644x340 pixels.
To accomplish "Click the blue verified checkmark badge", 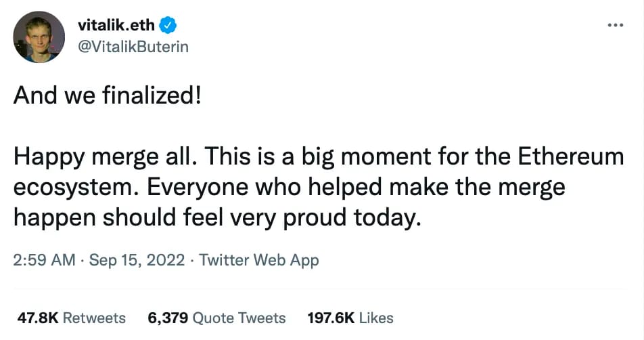I will coord(168,26).
